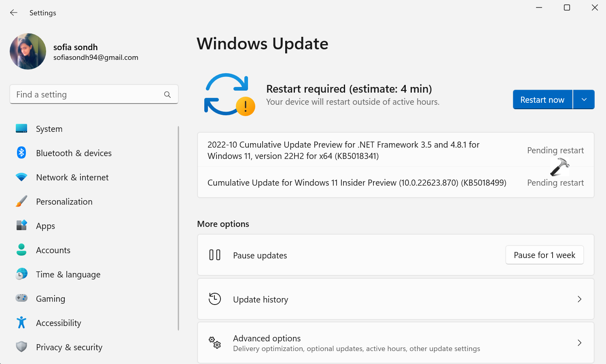Go to Accounts settings

tap(53, 250)
